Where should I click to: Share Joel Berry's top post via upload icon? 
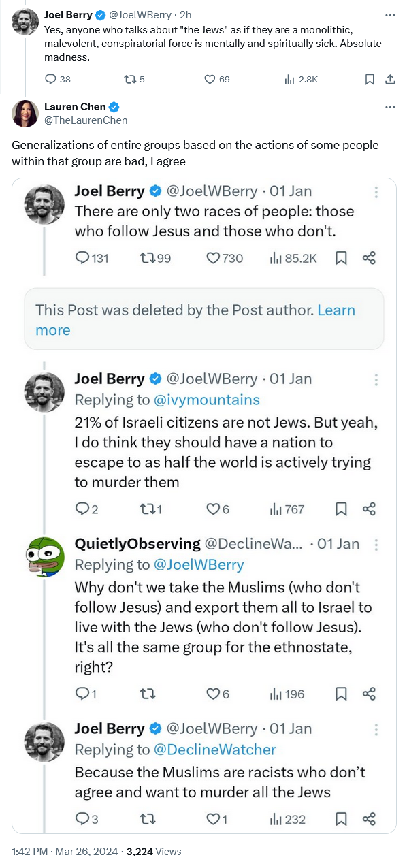point(391,80)
